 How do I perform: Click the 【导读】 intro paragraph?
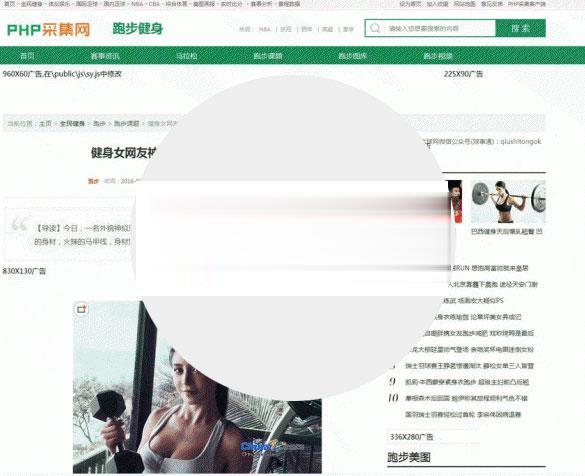tap(82, 235)
